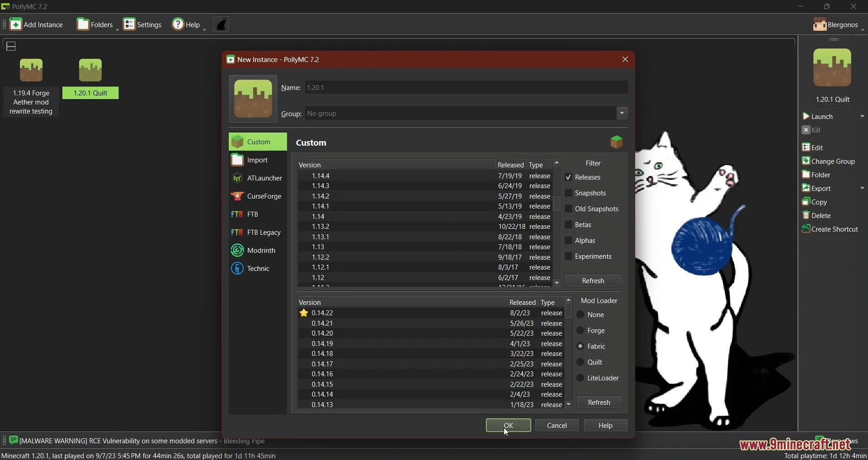
Task: Select Minecraft version 1.14.4 row
Action: coord(425,176)
